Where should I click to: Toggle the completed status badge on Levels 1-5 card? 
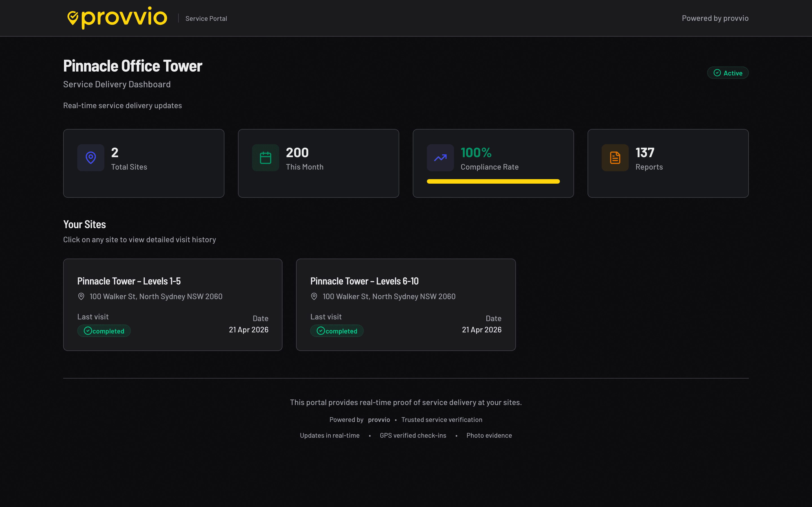104,331
